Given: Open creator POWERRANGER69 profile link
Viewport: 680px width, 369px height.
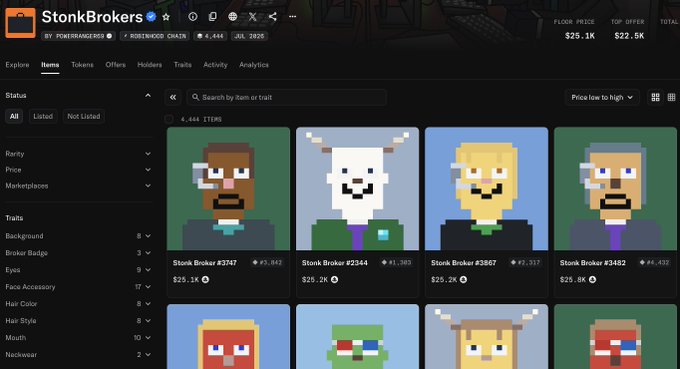Looking at the screenshot, I should [78, 36].
